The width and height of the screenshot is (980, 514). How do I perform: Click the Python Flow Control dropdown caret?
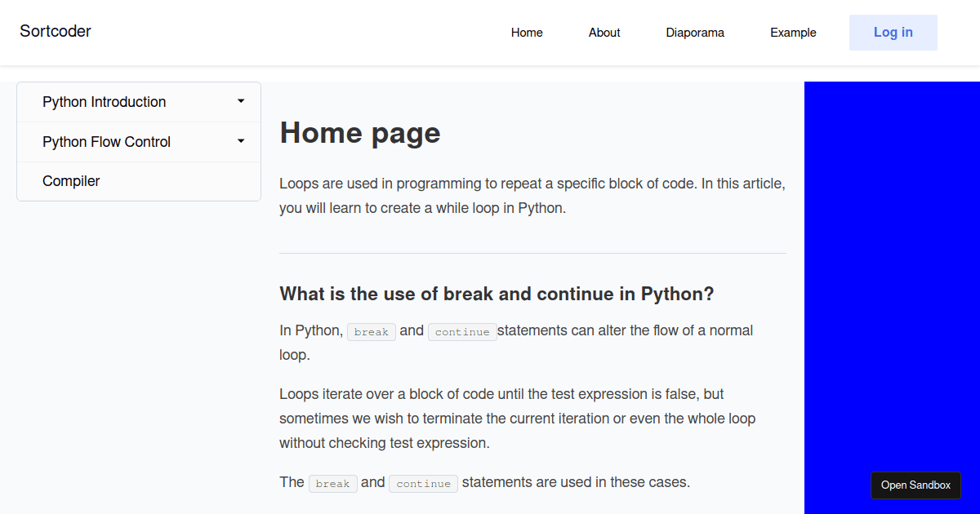pyautogui.click(x=241, y=141)
